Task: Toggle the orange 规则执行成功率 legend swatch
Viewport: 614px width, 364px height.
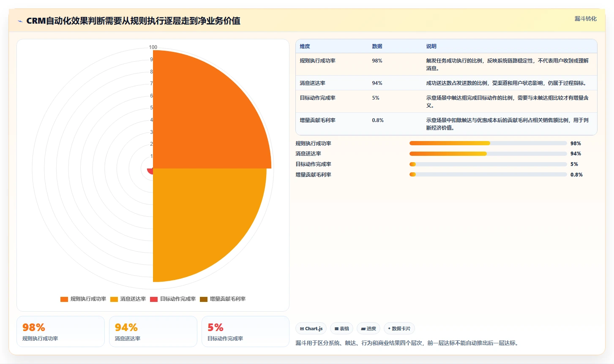Action: tap(64, 299)
